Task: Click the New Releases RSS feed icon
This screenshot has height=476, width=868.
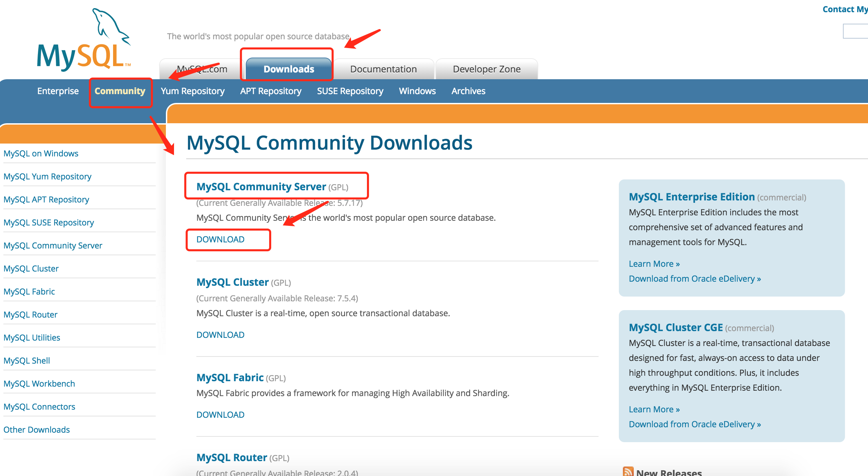Action: click(628, 472)
